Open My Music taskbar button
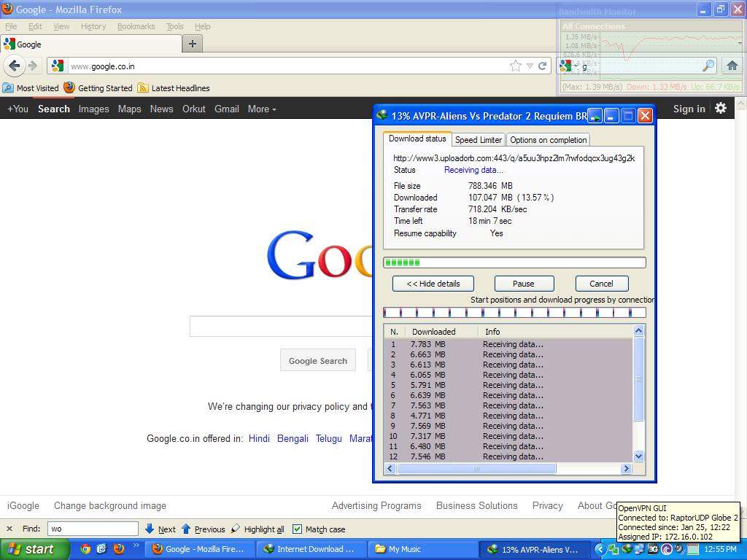 click(422, 549)
